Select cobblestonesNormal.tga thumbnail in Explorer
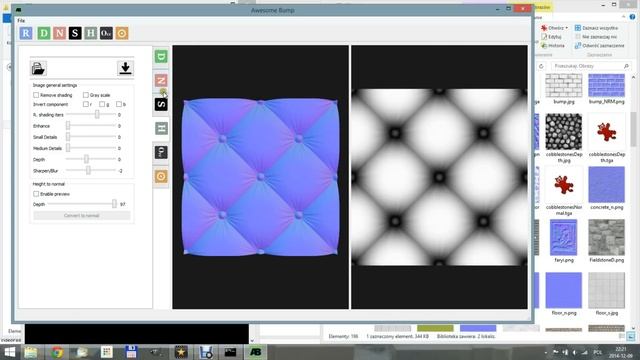 564,184
